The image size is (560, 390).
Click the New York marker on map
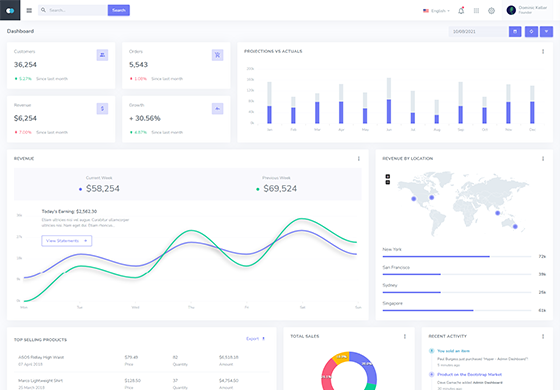pyautogui.click(x=431, y=198)
